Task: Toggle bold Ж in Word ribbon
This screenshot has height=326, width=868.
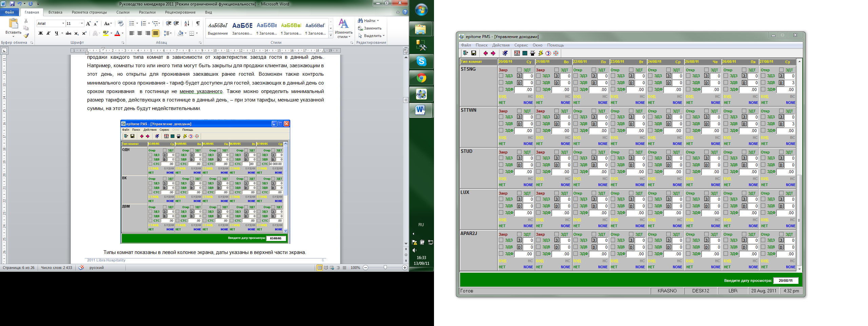Action: (41, 33)
